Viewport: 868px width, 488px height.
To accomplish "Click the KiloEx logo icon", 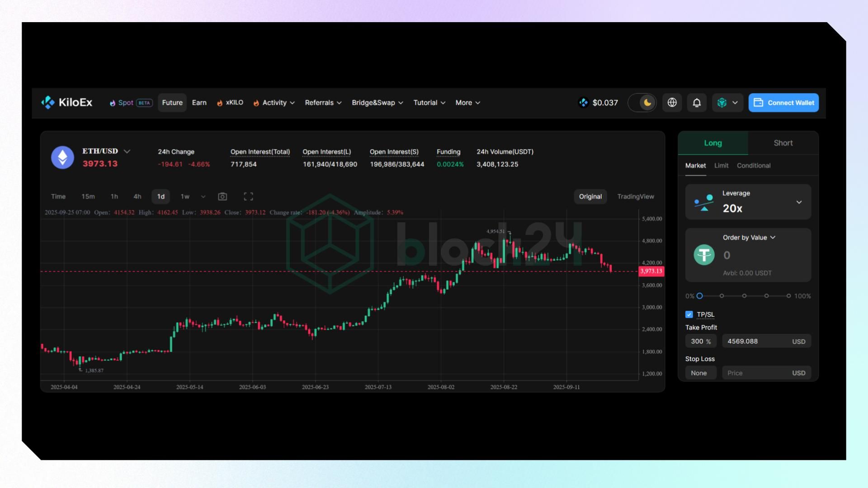I will (x=48, y=103).
